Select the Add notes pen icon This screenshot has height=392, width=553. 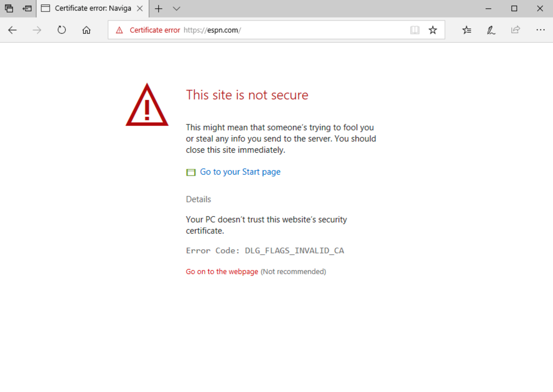click(491, 30)
